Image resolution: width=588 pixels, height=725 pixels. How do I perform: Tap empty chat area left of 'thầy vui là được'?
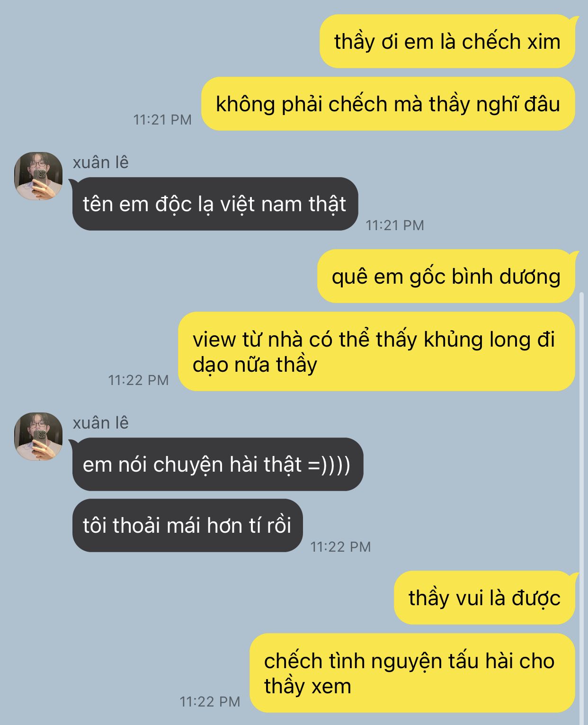(199, 598)
